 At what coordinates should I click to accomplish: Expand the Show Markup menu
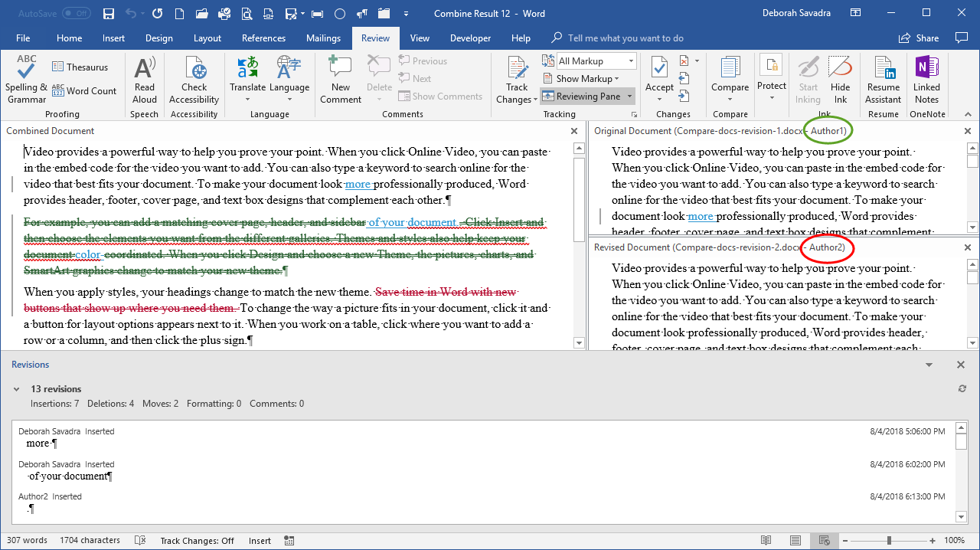581,78
